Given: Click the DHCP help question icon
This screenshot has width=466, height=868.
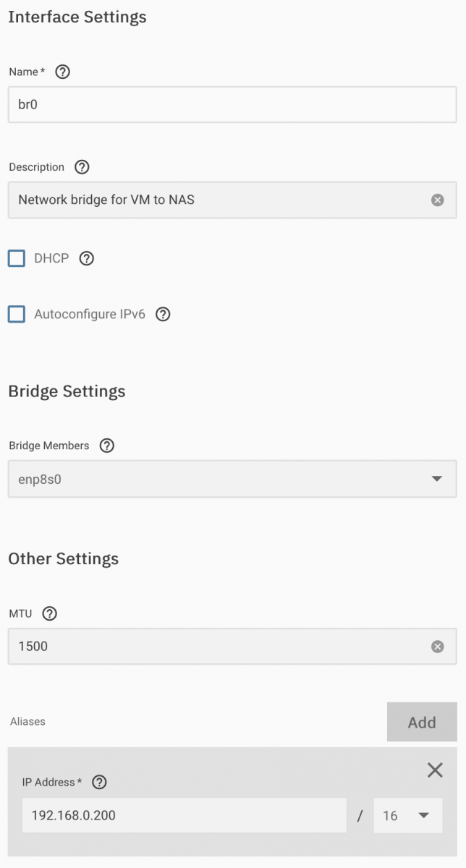Looking at the screenshot, I should coord(87,258).
